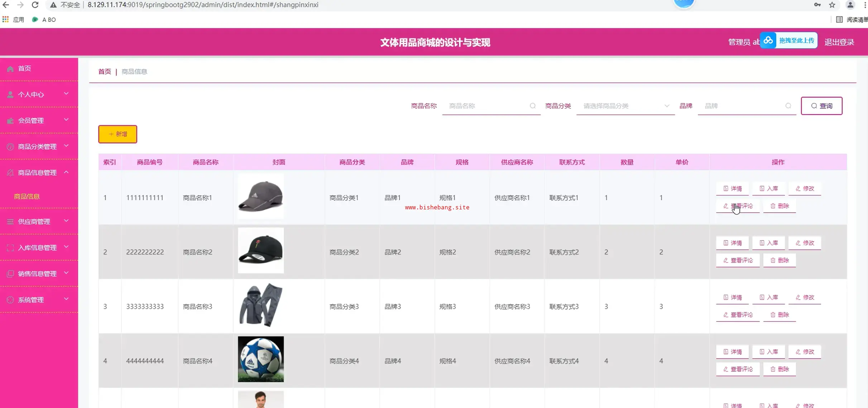Click the cloud upload icon in header

click(768, 40)
